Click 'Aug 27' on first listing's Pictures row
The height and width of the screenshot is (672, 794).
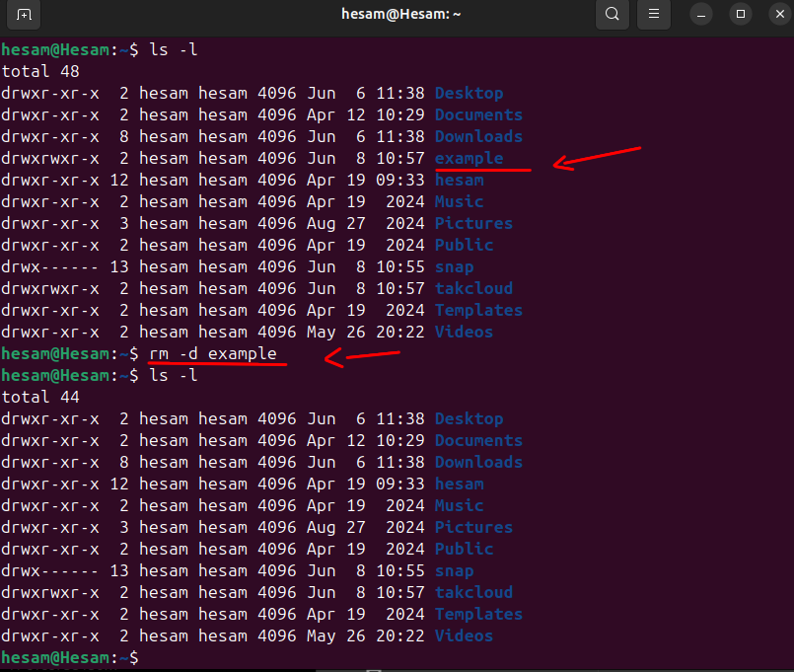coord(335,223)
